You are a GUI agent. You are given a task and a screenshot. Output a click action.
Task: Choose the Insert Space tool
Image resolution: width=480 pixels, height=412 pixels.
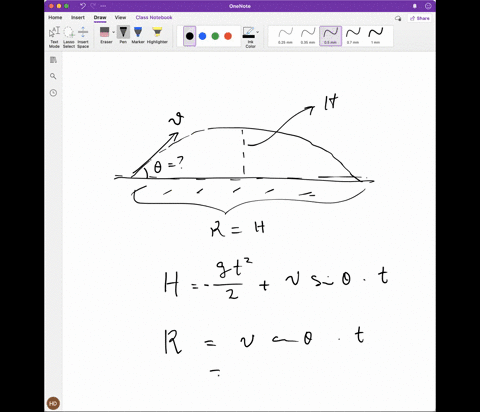click(83, 37)
